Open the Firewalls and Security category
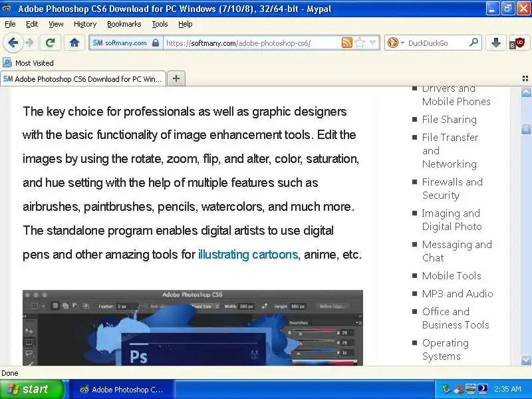The width and height of the screenshot is (532, 399). click(x=452, y=188)
